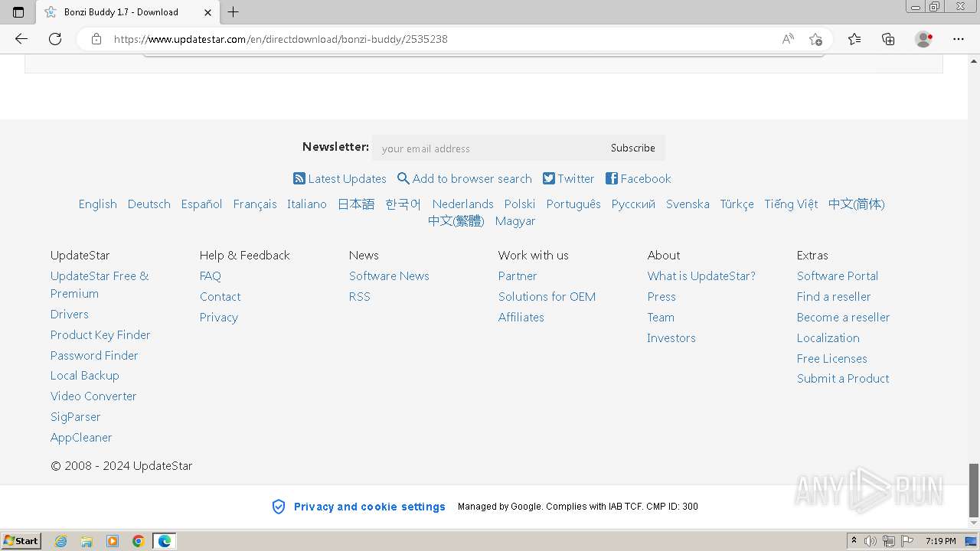
Task: Switch language to Deutsch
Action: pos(149,204)
